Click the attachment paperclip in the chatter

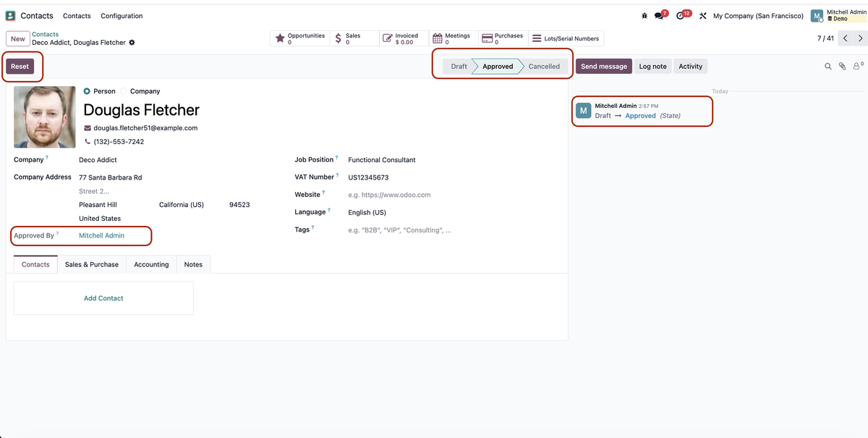coord(841,66)
